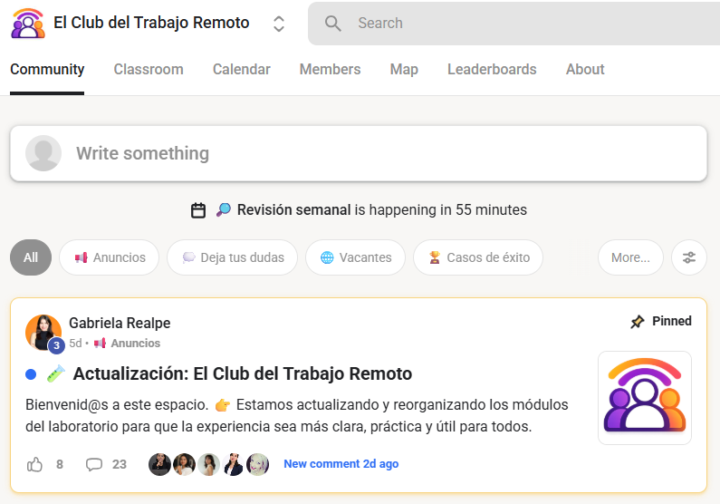Image resolution: width=720 pixels, height=504 pixels.
Task: Click the Anuncios category under Gabriela Realpe
Action: pyautogui.click(x=127, y=343)
